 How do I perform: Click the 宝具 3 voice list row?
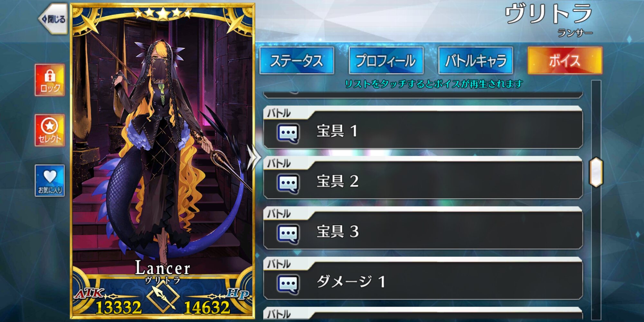(423, 228)
